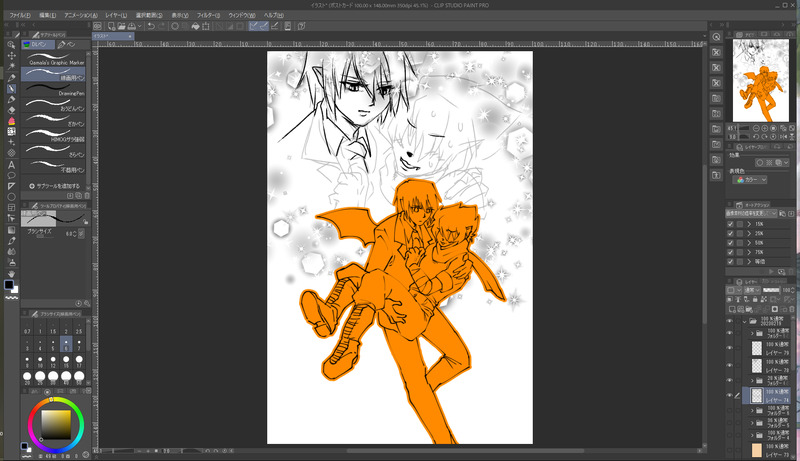Click inside the color wheel square
Viewport: 800px width, 461px height.
pyautogui.click(x=56, y=424)
